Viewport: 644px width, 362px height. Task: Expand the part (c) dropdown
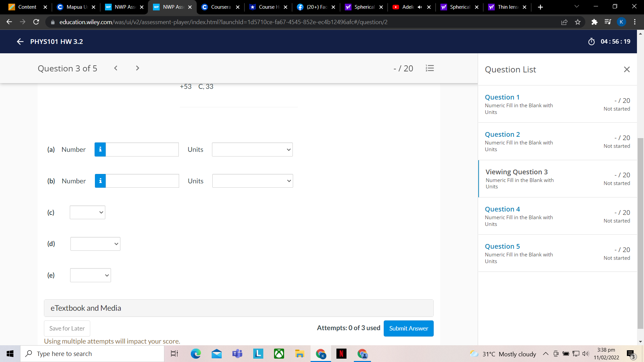(88, 213)
